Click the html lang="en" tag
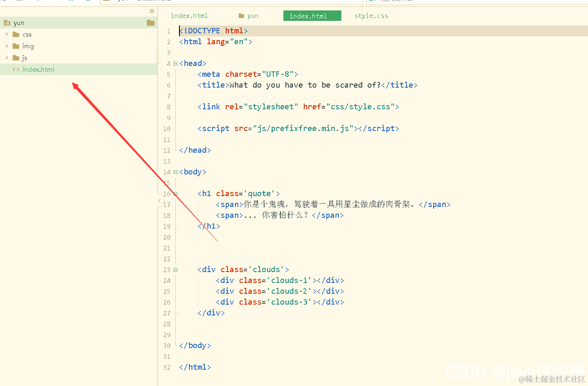The width and height of the screenshot is (588, 386). point(216,42)
